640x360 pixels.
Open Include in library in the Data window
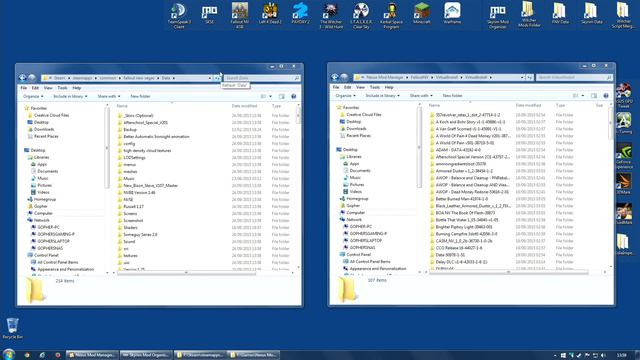70,96
